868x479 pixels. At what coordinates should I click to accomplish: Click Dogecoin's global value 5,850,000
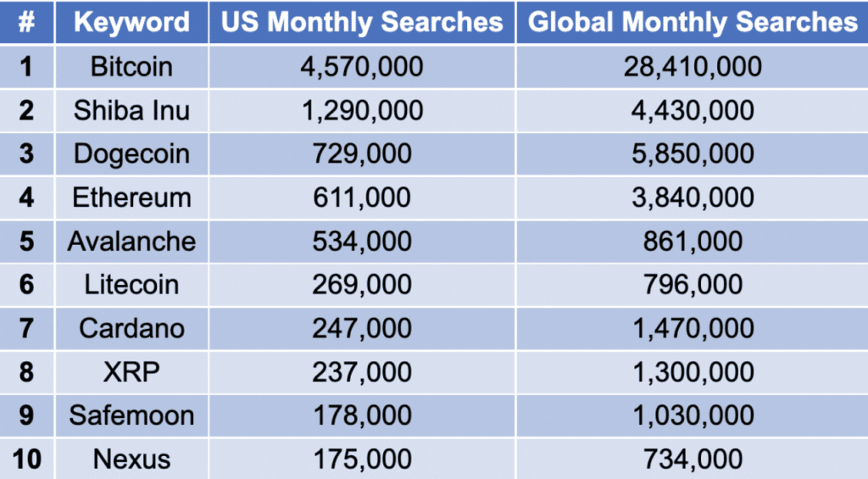point(693,153)
